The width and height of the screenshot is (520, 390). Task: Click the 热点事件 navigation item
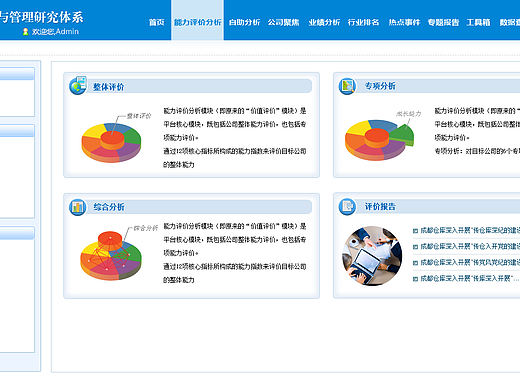404,22
